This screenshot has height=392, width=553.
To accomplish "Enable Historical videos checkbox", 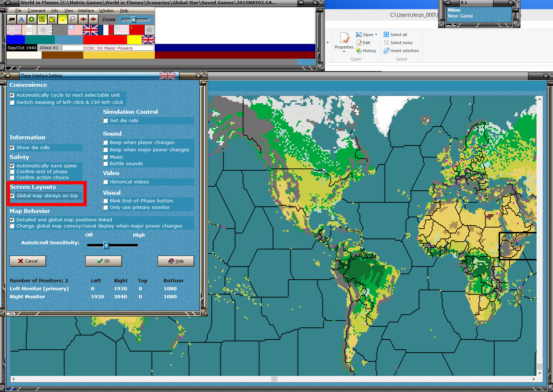I will coord(105,182).
